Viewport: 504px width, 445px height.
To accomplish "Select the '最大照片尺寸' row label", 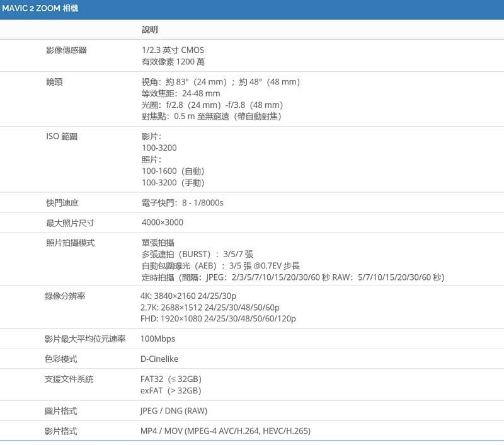I will [x=71, y=223].
